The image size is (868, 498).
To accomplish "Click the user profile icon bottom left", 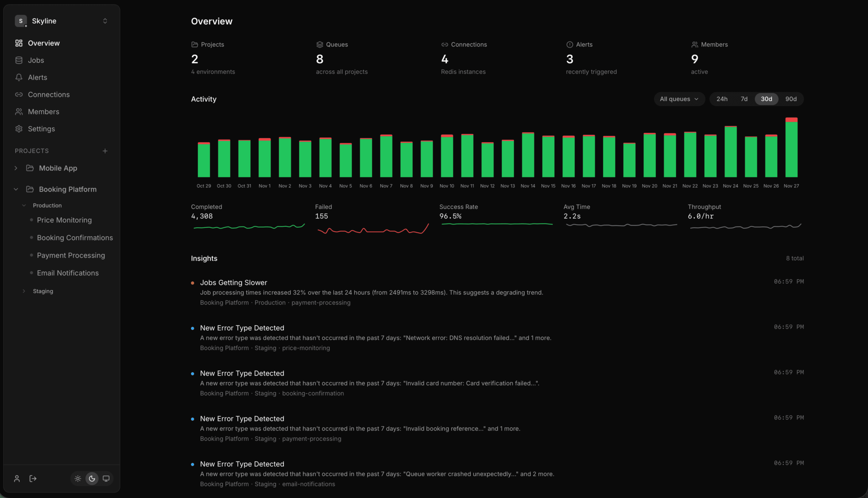I will click(17, 479).
